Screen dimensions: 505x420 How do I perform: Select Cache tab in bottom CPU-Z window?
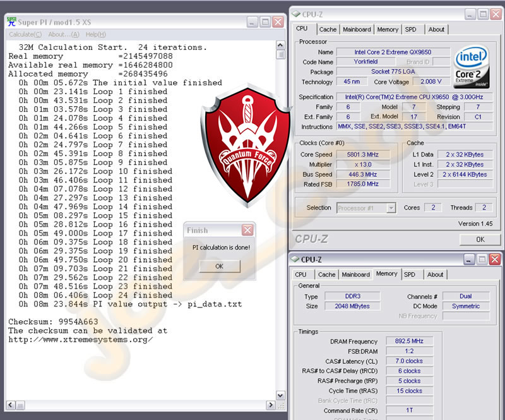click(x=326, y=275)
